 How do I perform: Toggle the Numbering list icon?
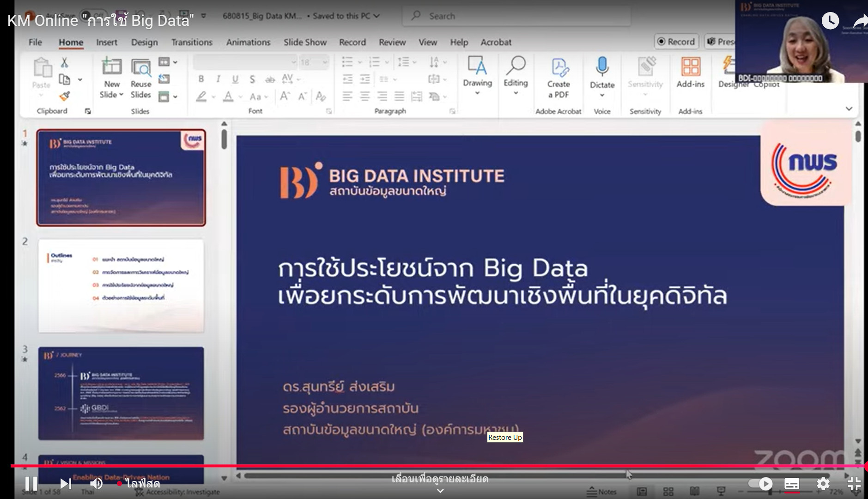374,62
